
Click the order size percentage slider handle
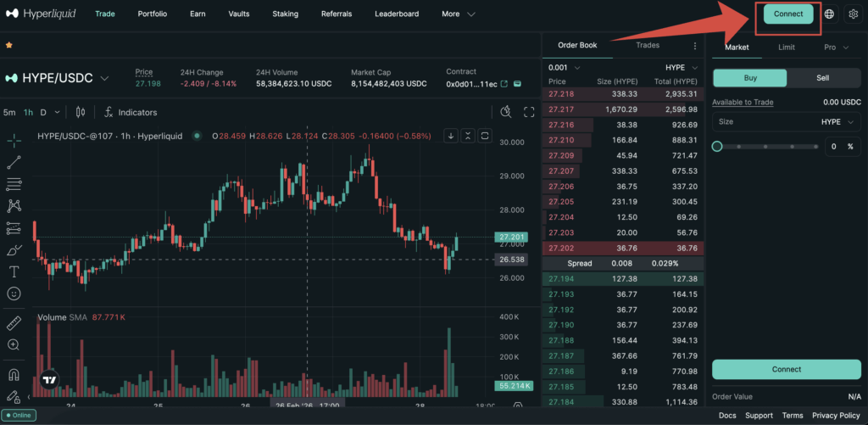(717, 147)
